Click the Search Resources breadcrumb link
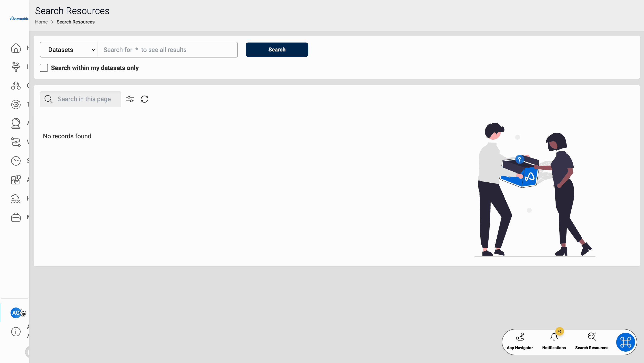The width and height of the screenshot is (644, 363). click(76, 22)
